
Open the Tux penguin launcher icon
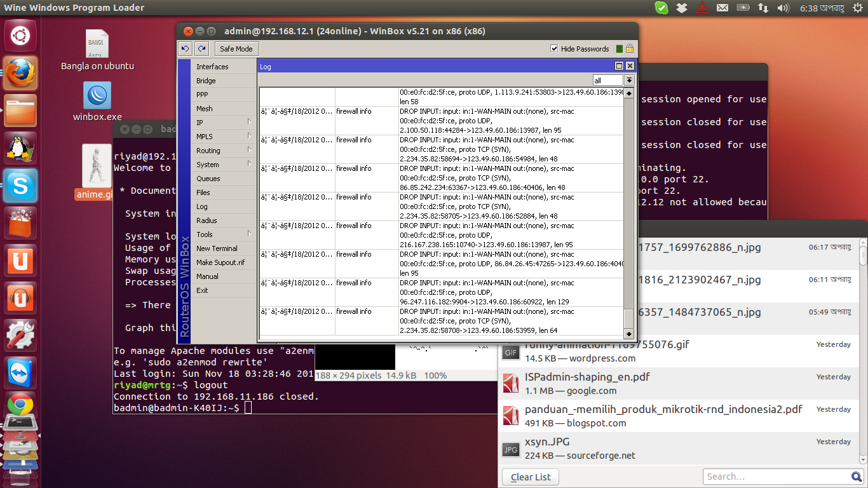pos(21,148)
